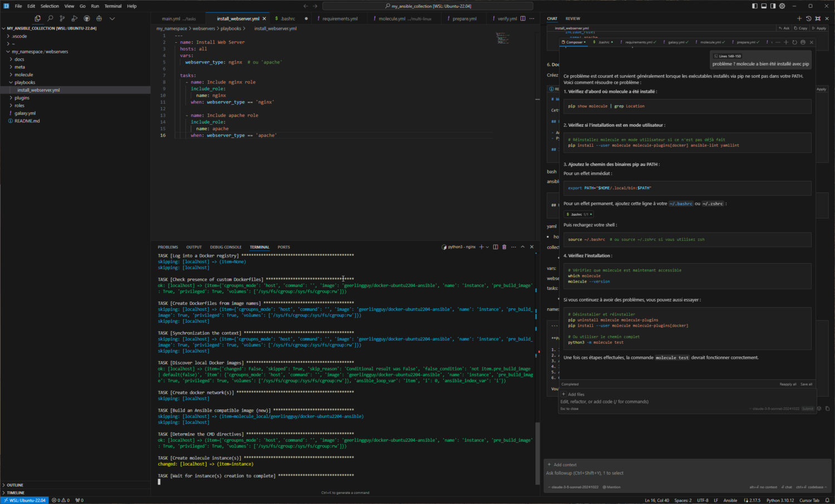
Task: Open the Source Control view icon
Action: click(x=62, y=18)
